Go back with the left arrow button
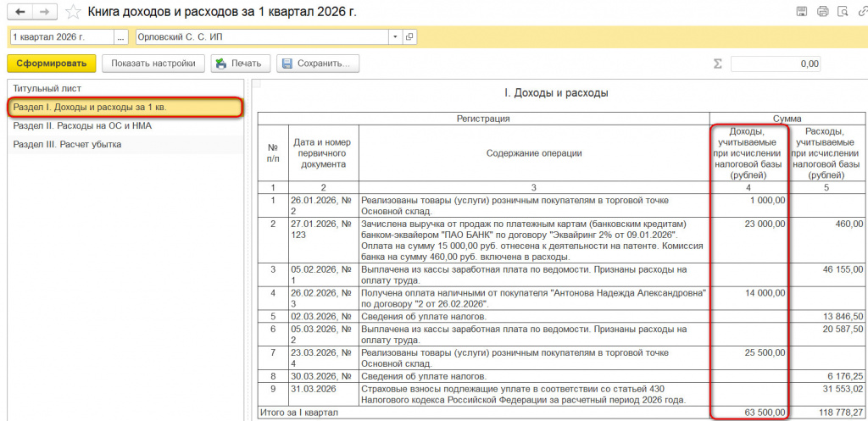 pos(21,12)
